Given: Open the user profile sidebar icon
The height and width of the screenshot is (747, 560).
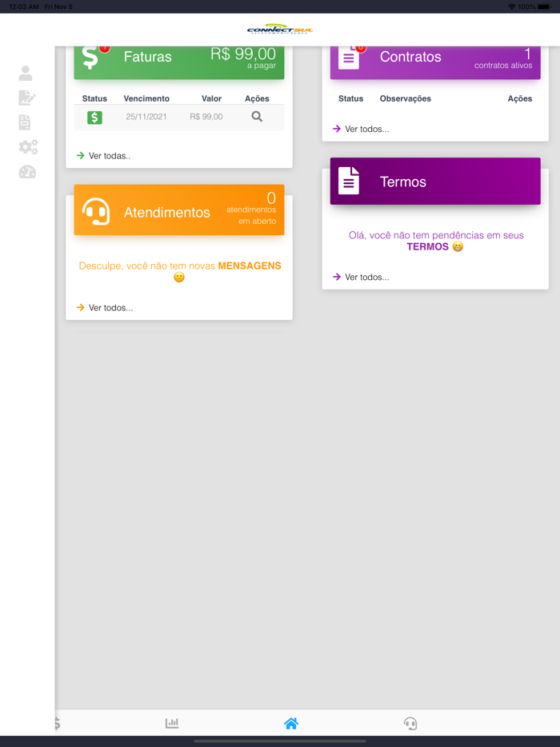Looking at the screenshot, I should click(26, 74).
